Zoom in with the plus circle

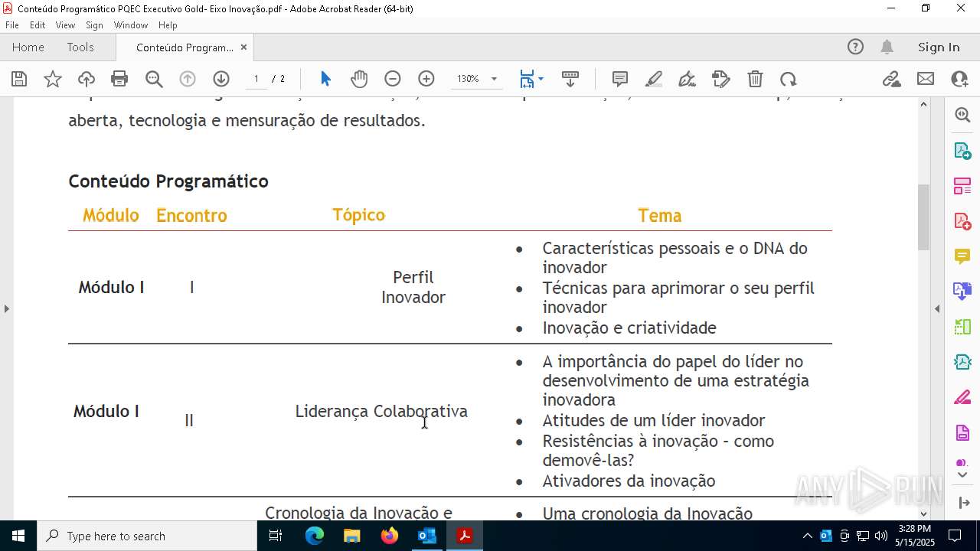point(426,79)
